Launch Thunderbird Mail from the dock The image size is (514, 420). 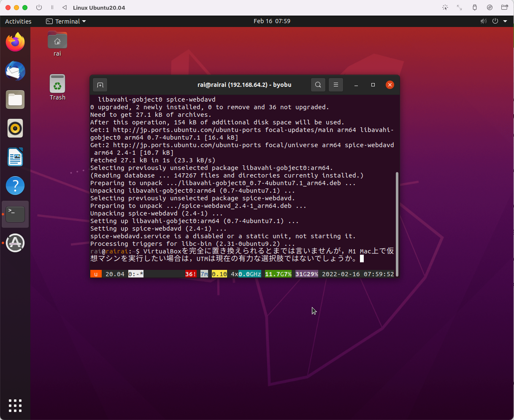click(x=15, y=71)
